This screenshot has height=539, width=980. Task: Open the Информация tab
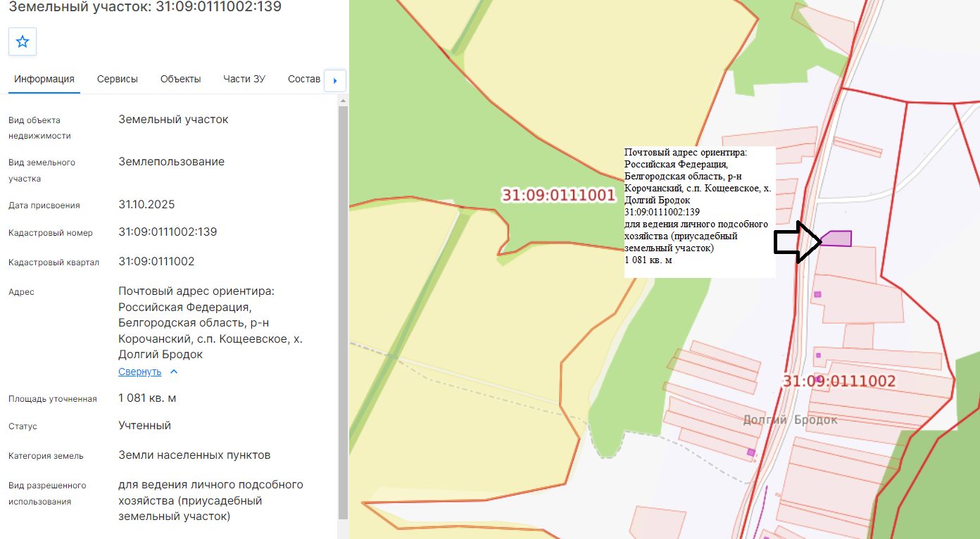coord(44,79)
